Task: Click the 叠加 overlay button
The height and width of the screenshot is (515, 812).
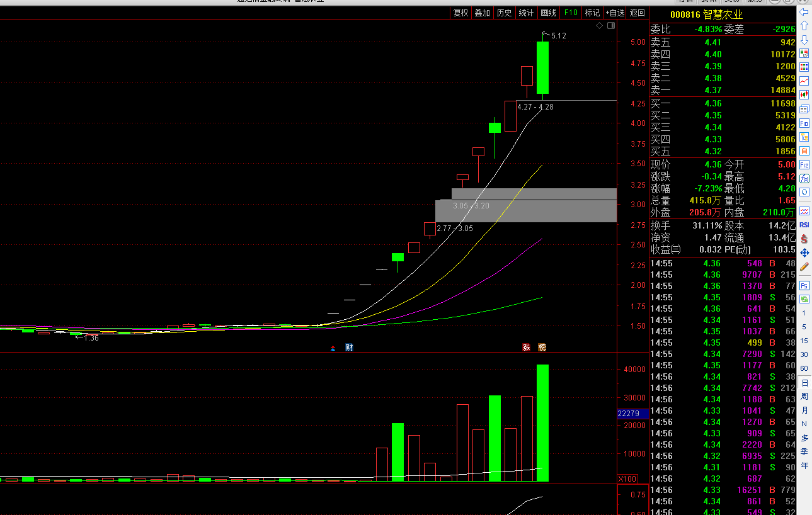Action: pyautogui.click(x=482, y=13)
